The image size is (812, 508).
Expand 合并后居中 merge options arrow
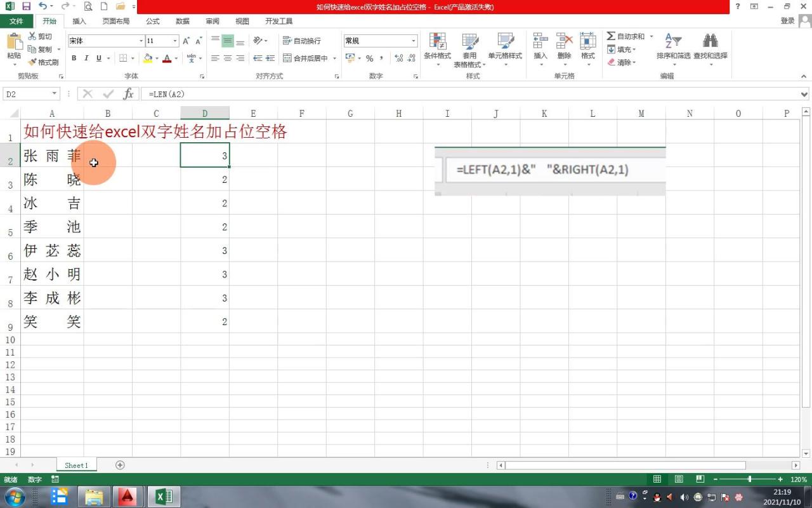(334, 58)
